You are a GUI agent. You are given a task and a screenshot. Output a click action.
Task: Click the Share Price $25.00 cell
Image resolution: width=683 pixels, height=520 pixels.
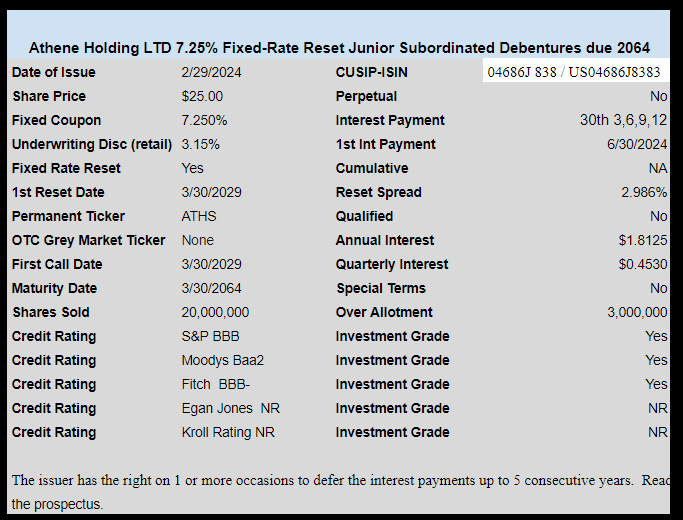pyautogui.click(x=202, y=96)
